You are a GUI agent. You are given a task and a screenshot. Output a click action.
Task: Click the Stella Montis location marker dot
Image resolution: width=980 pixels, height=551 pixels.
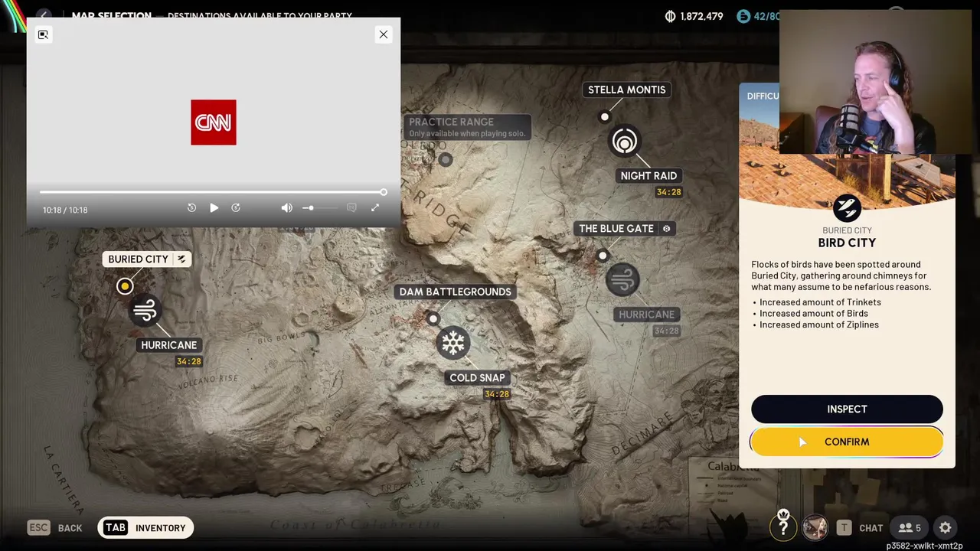[x=605, y=117]
